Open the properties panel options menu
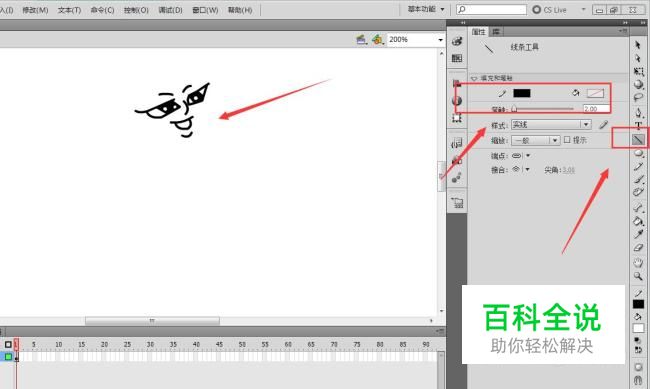The image size is (650, 389). pyautogui.click(x=623, y=31)
